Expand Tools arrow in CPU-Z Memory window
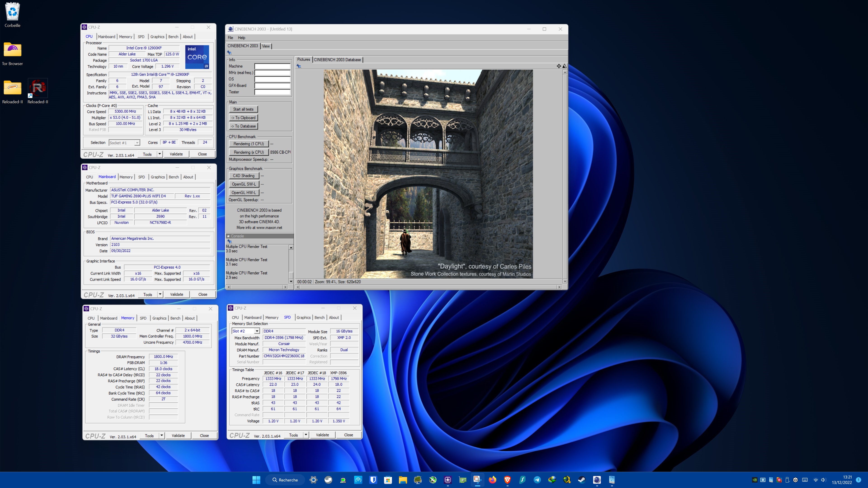 [x=162, y=435]
